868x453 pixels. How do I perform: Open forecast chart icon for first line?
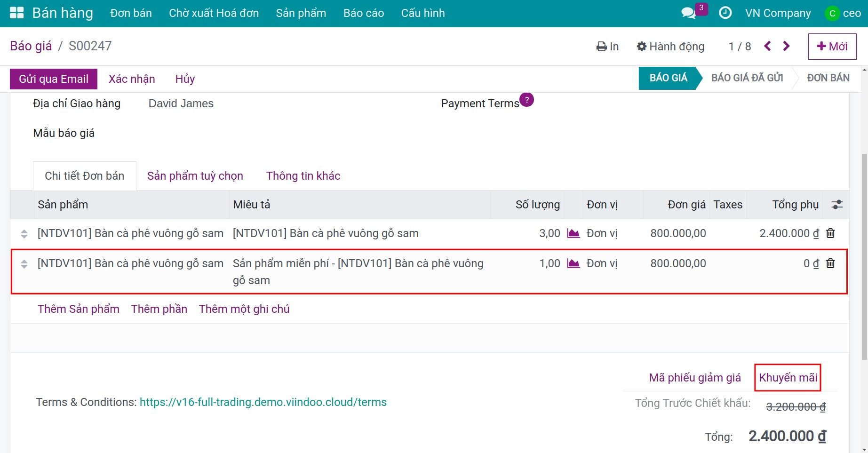click(x=573, y=233)
